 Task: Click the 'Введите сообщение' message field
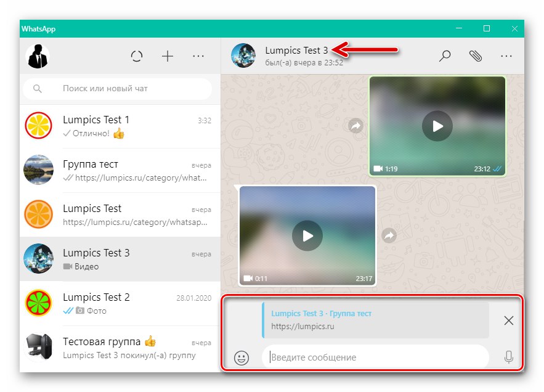coord(375,357)
